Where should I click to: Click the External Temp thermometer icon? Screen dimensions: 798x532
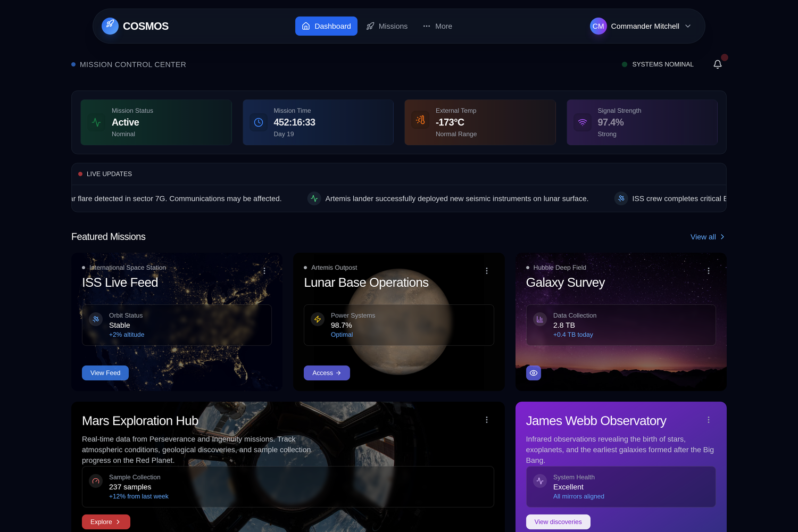(420, 120)
